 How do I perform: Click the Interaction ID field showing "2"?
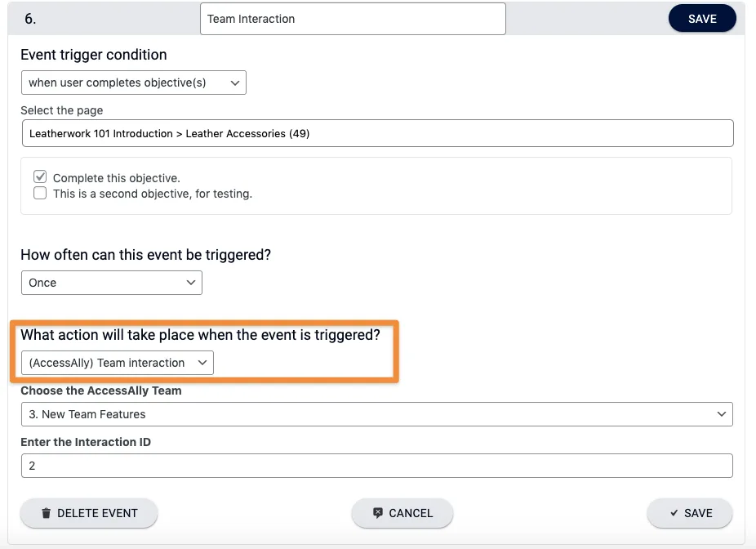coord(376,465)
